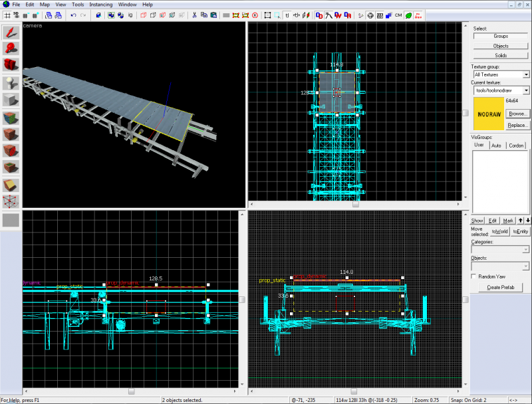Image resolution: width=532 pixels, height=404 pixels.
Task: Toggle the 2D grid display icon
Action: pyautogui.click(x=7, y=15)
